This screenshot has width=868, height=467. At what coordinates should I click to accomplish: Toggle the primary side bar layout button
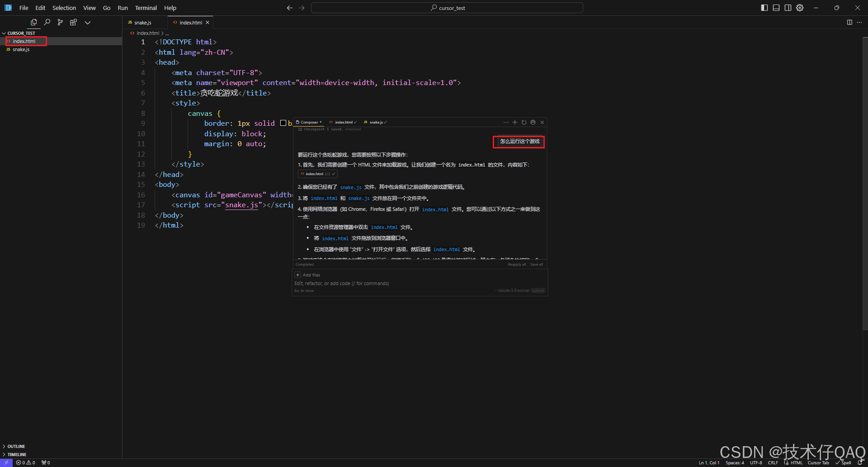[764, 8]
